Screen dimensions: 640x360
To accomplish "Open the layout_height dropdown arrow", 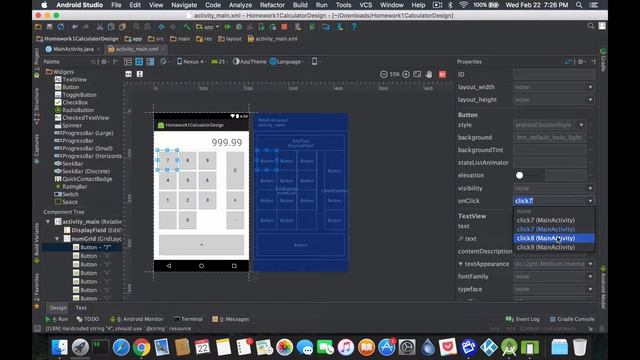I will (590, 100).
